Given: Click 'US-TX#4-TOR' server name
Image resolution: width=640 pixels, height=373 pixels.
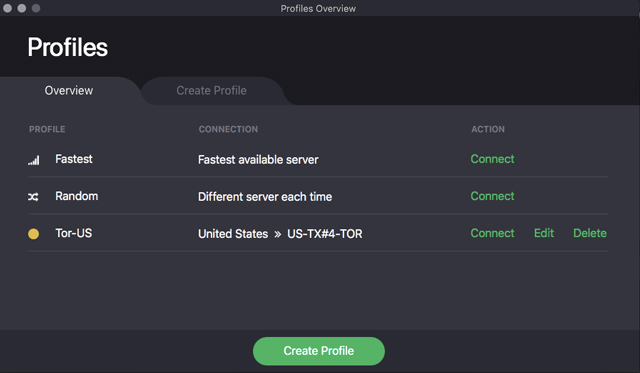Looking at the screenshot, I should coord(325,234).
